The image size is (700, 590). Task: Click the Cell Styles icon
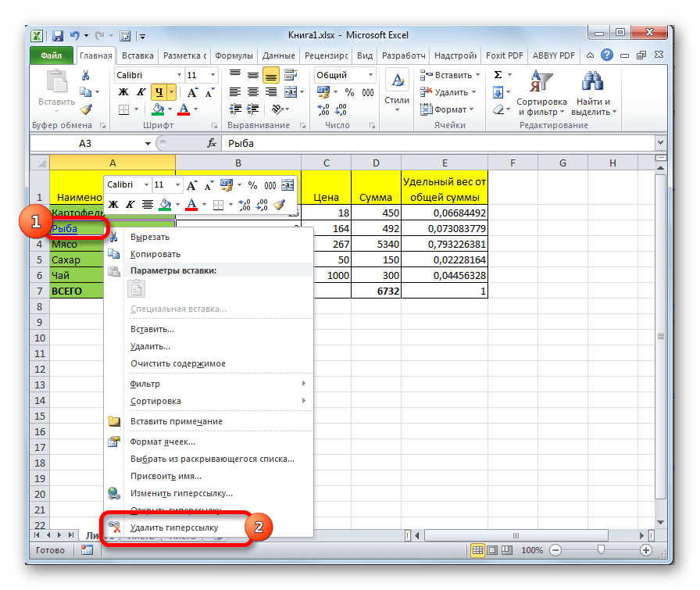(397, 88)
